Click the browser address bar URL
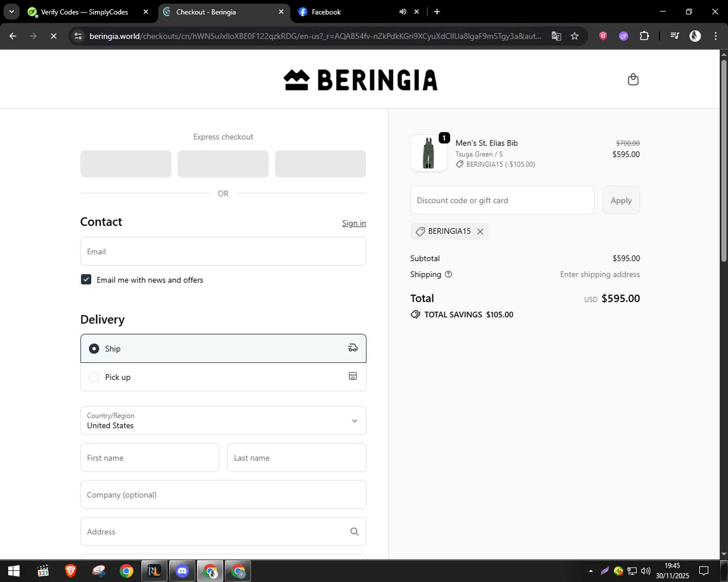Screen dimensions: 728x582 coord(315,36)
